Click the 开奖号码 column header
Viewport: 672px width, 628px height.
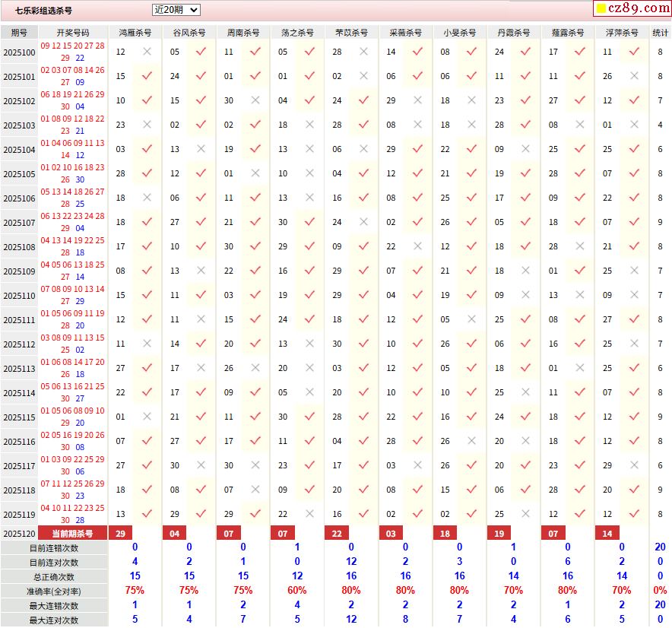click(73, 33)
